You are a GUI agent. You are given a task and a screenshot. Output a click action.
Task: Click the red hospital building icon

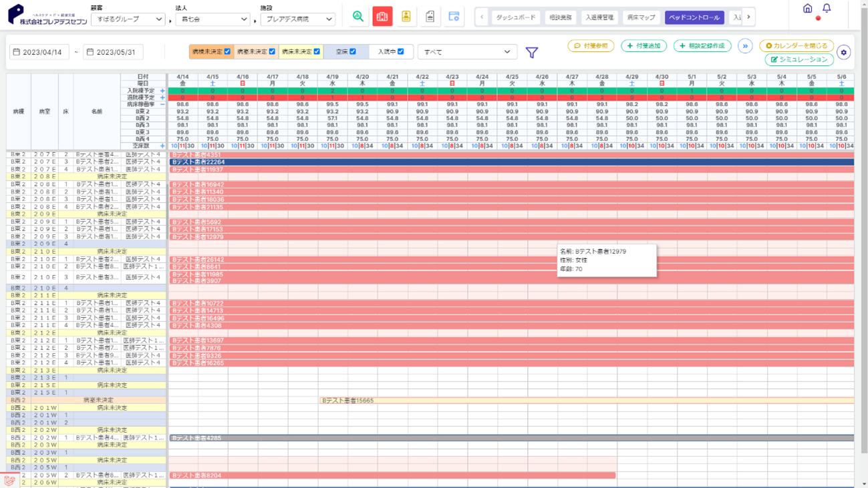[382, 17]
